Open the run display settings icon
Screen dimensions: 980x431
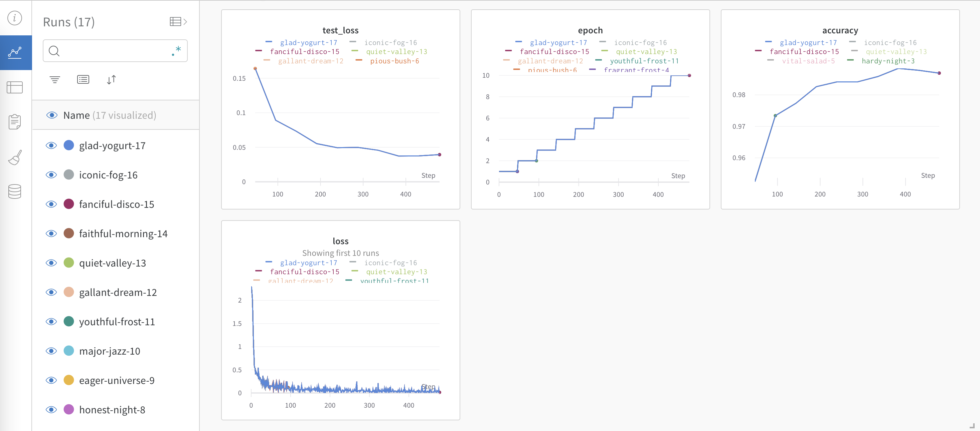(x=83, y=79)
